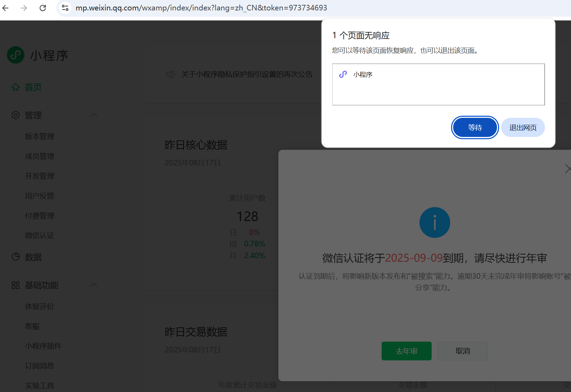Open 成员管理 in the sidebar
571x392 pixels.
(x=40, y=156)
